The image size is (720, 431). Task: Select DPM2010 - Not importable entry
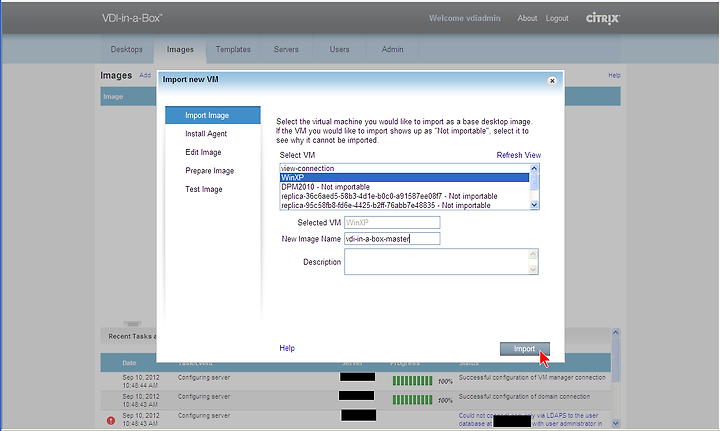(x=405, y=187)
